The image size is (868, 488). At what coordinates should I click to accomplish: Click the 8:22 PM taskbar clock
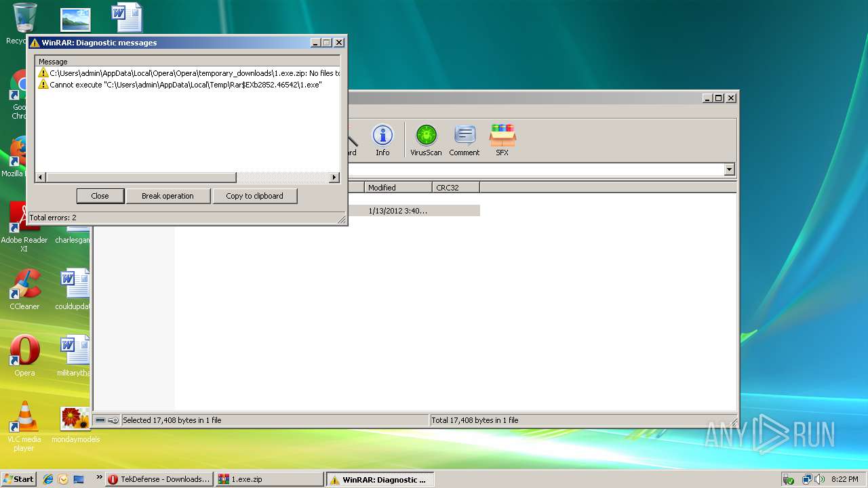pyautogui.click(x=844, y=479)
